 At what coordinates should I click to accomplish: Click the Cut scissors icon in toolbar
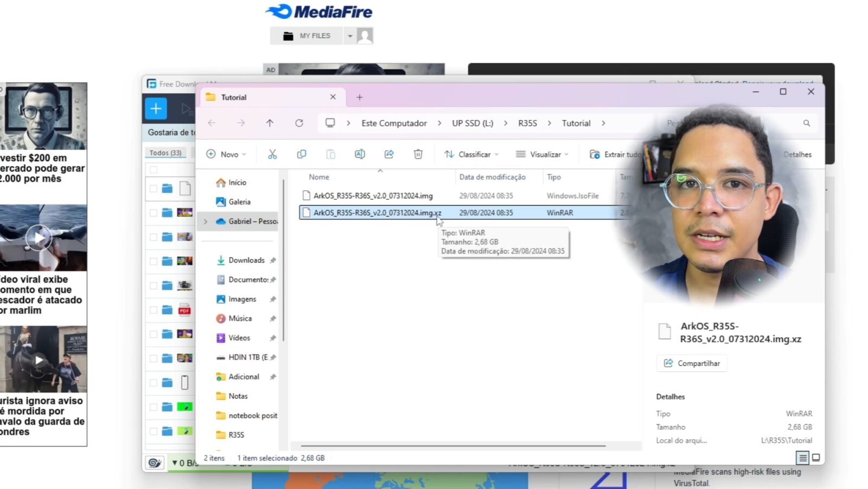coord(272,154)
